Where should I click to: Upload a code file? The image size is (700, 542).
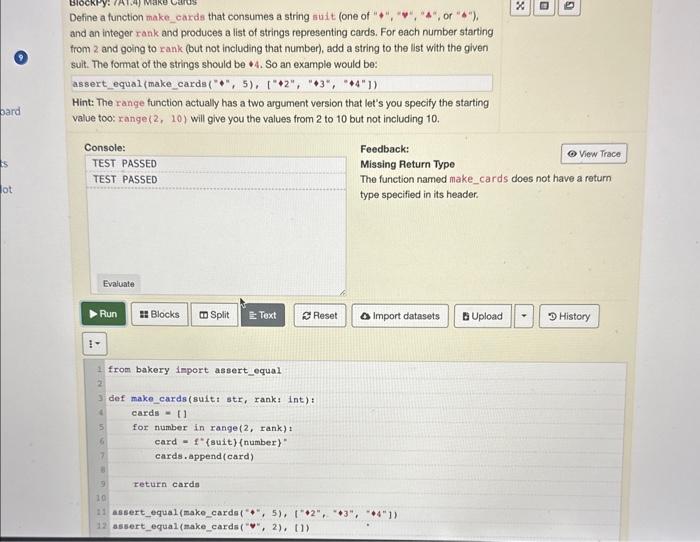coord(483,317)
